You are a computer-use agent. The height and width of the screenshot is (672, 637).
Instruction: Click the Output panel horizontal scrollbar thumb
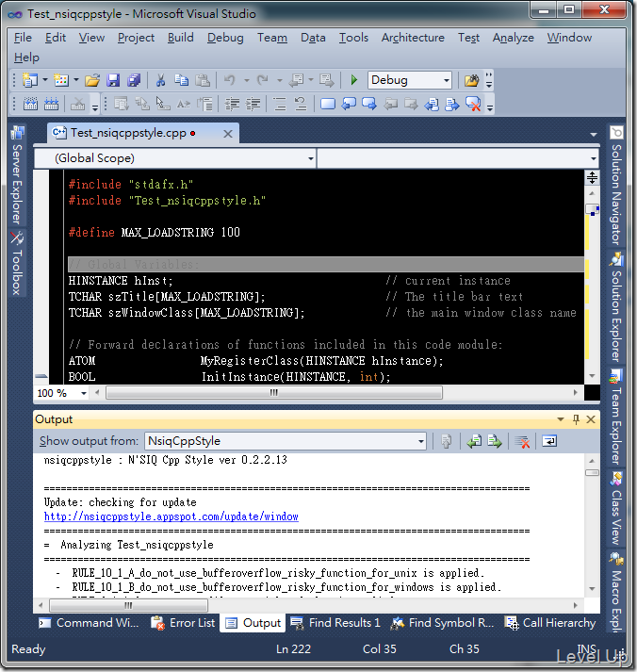coord(128,606)
